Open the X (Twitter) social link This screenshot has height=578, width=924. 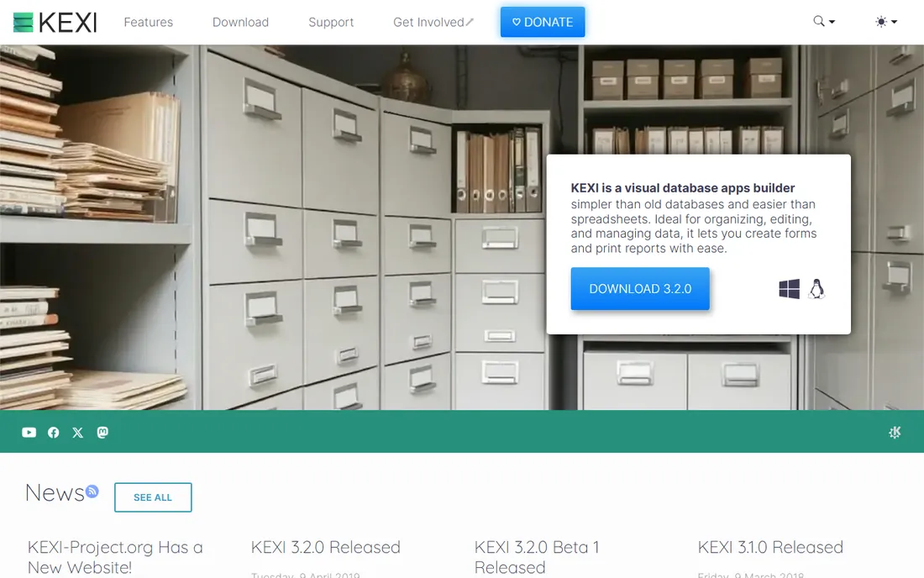[x=78, y=433]
